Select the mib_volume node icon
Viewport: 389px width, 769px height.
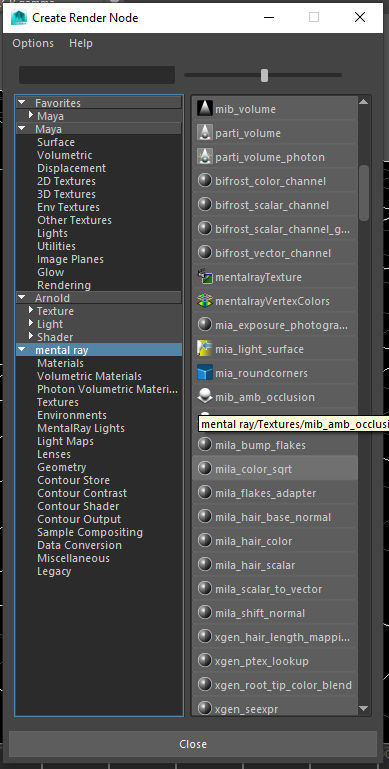pos(205,108)
